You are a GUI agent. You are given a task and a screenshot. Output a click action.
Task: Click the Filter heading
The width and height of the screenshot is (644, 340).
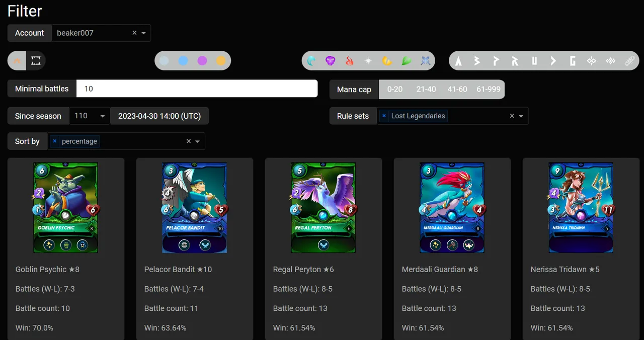click(25, 11)
